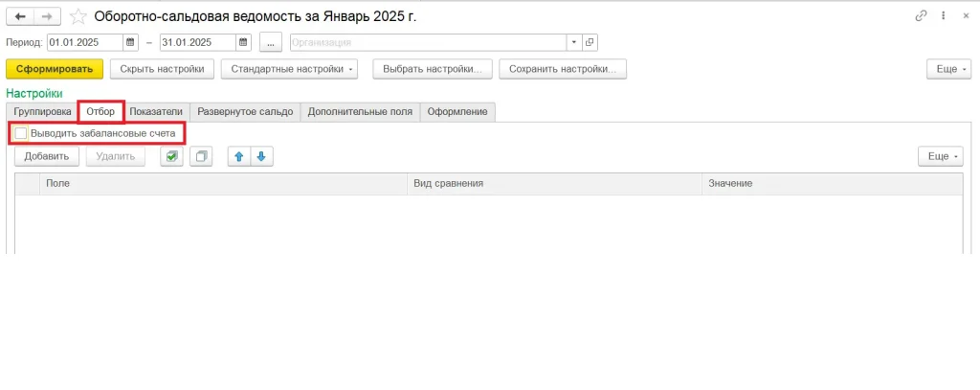Image resolution: width=980 pixels, height=390 pixels.
Task: Close the report window with X
Action: pyautogui.click(x=966, y=17)
